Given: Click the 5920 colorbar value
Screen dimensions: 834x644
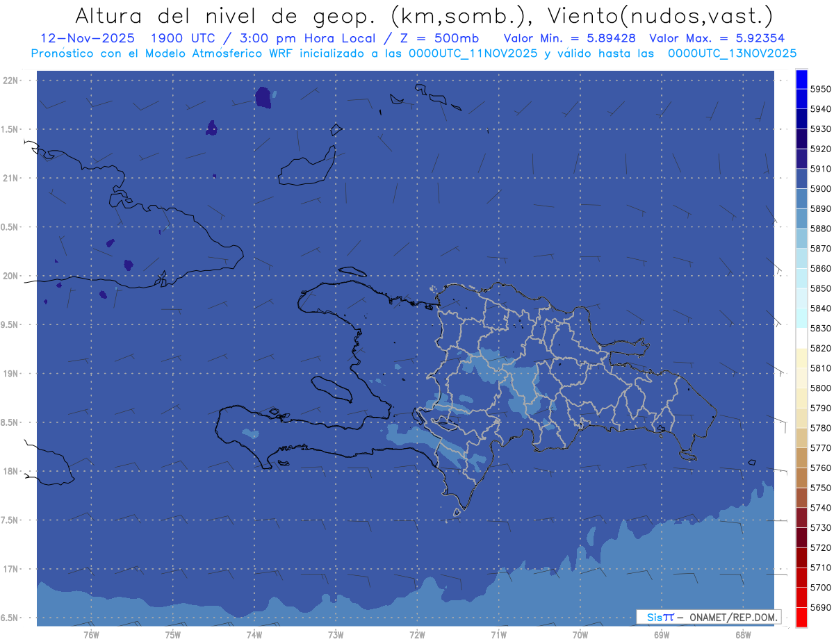Looking at the screenshot, I should pos(821,149).
